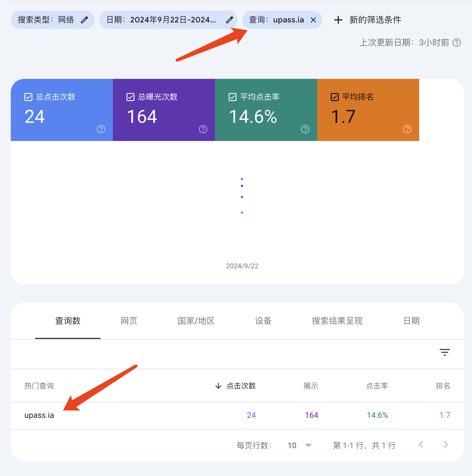Click the 2024/9/22 chart date label
The height and width of the screenshot is (476, 472).
[x=242, y=266]
